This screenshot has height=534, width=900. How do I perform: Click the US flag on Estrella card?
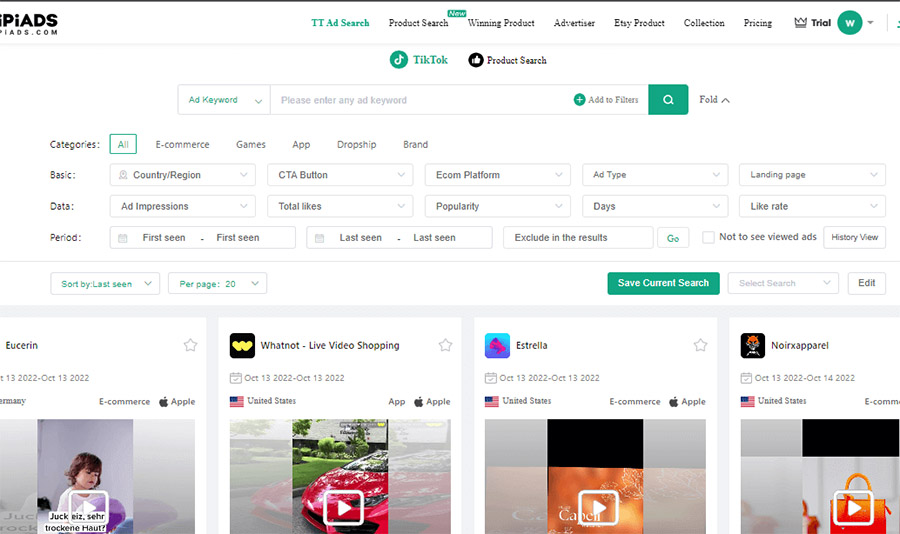[x=491, y=401]
